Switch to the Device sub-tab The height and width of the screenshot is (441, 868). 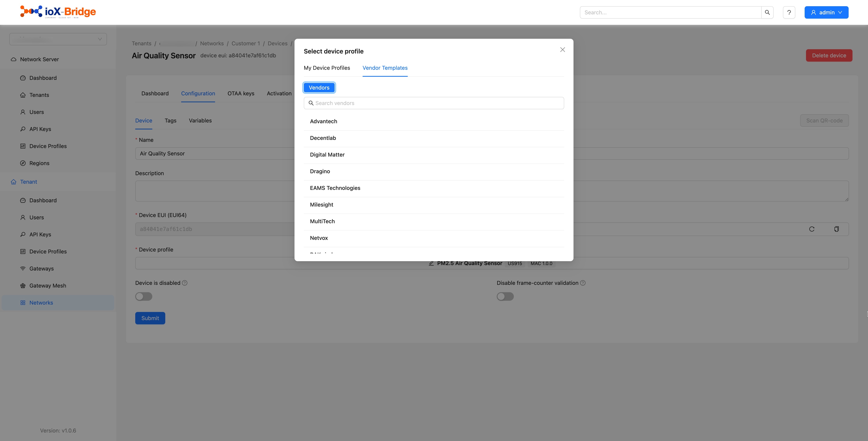coord(144,121)
